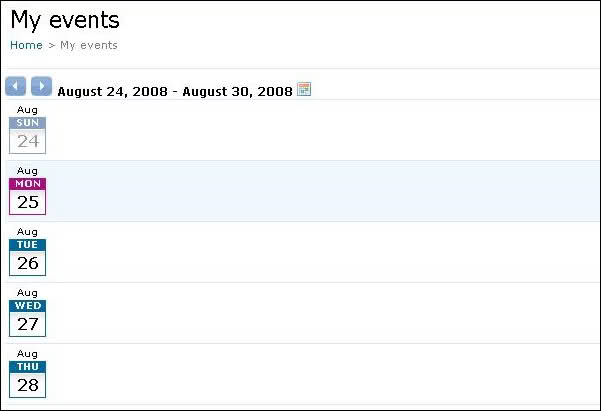
Task: Click the empty Thursday event row
Action: 320,374
